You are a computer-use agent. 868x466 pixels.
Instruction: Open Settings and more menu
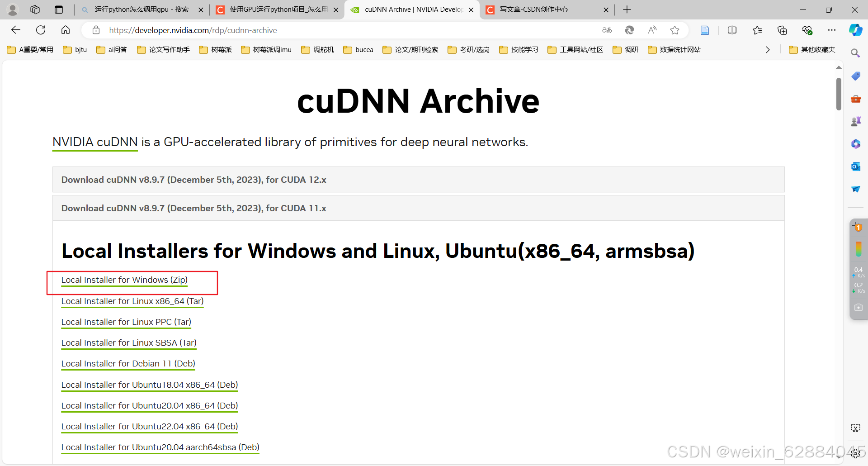coord(832,30)
